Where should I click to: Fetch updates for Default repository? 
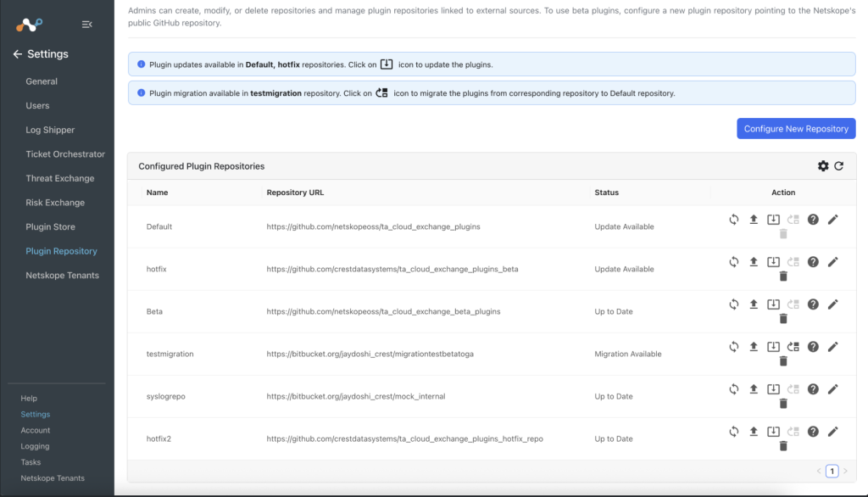pyautogui.click(x=733, y=220)
